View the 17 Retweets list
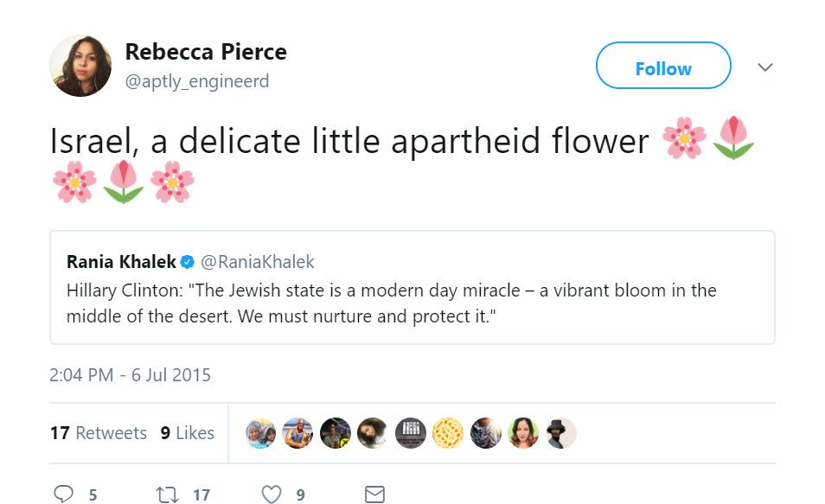This screenshot has height=504, width=825. tap(99, 433)
